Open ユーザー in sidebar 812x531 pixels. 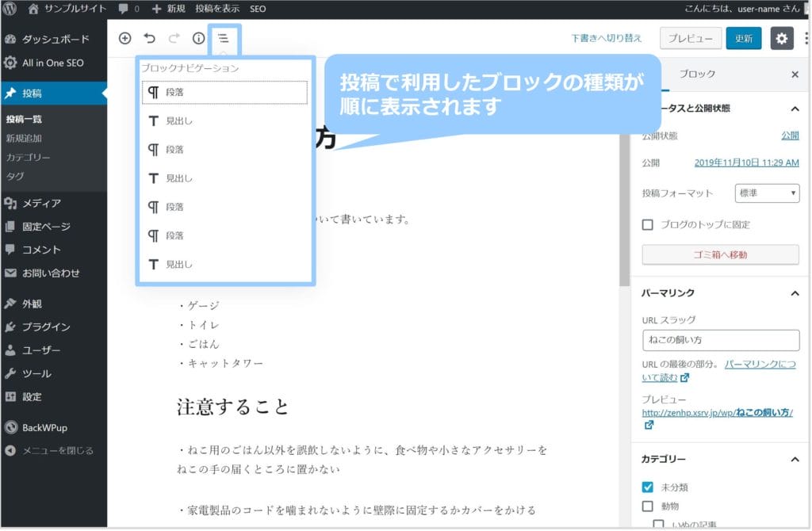click(x=54, y=350)
